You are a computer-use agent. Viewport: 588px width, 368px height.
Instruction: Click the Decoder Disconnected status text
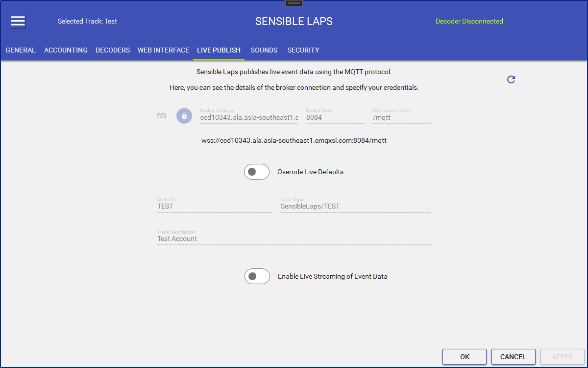click(x=469, y=21)
